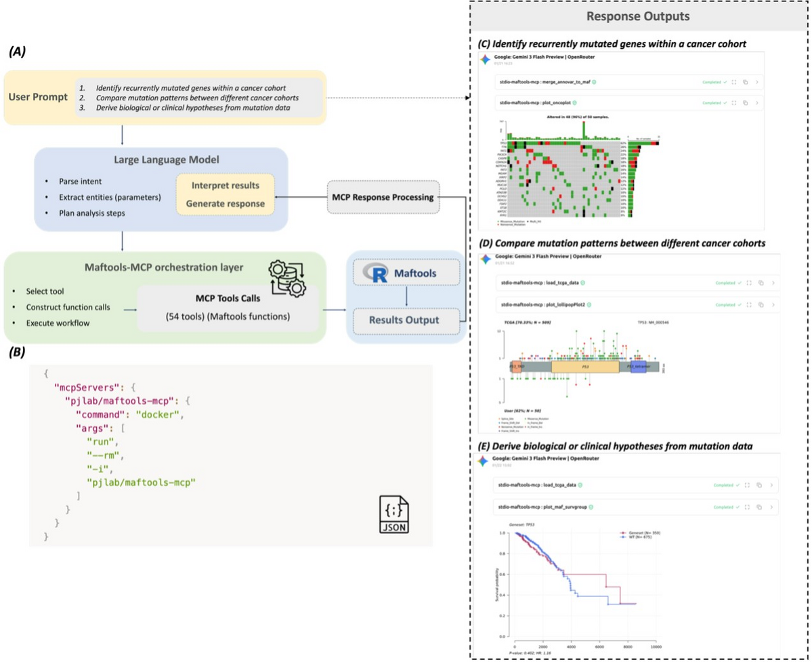Click status badge beside merge_annovar_to_maf name

[593, 83]
